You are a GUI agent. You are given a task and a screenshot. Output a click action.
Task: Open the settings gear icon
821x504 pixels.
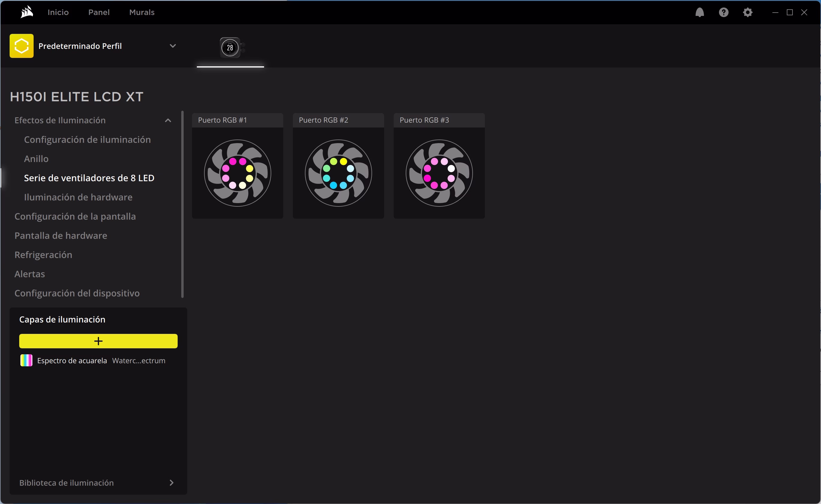(748, 12)
